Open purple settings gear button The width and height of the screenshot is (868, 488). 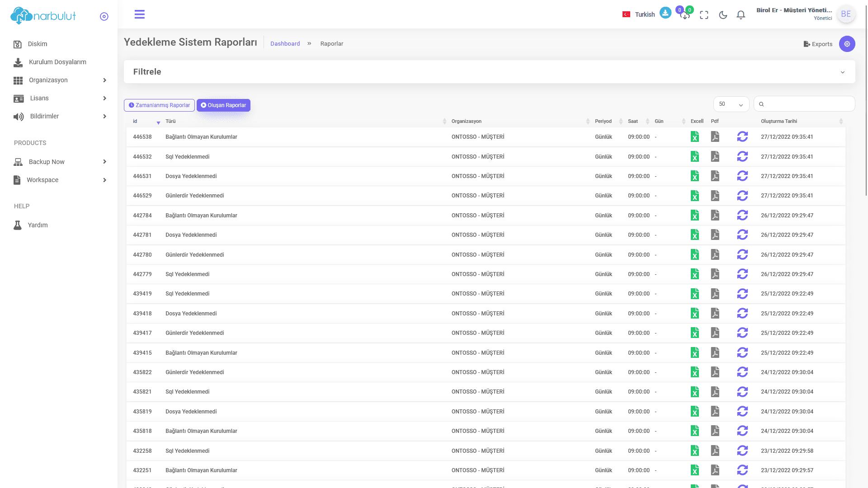coord(847,44)
